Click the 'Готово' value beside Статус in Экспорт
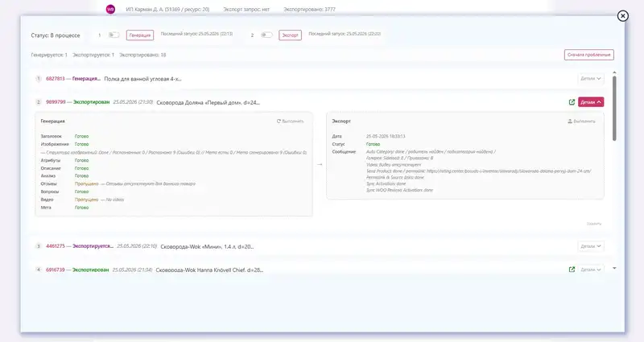 point(373,144)
